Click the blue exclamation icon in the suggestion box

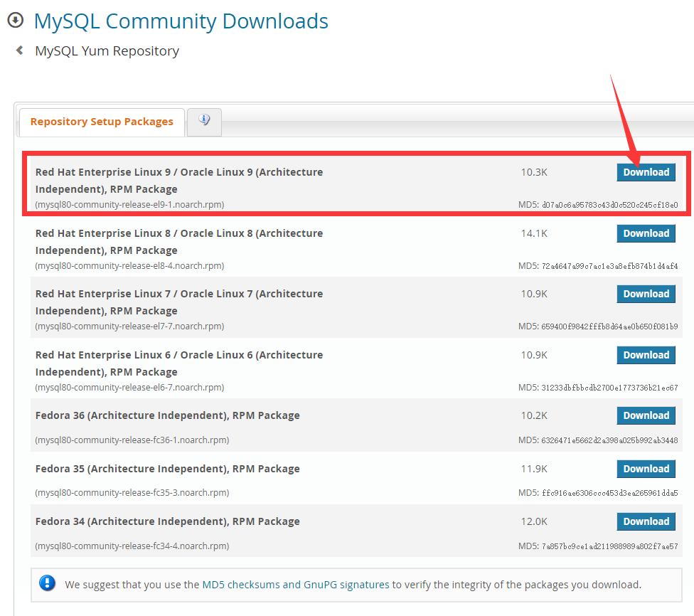pyautogui.click(x=48, y=584)
